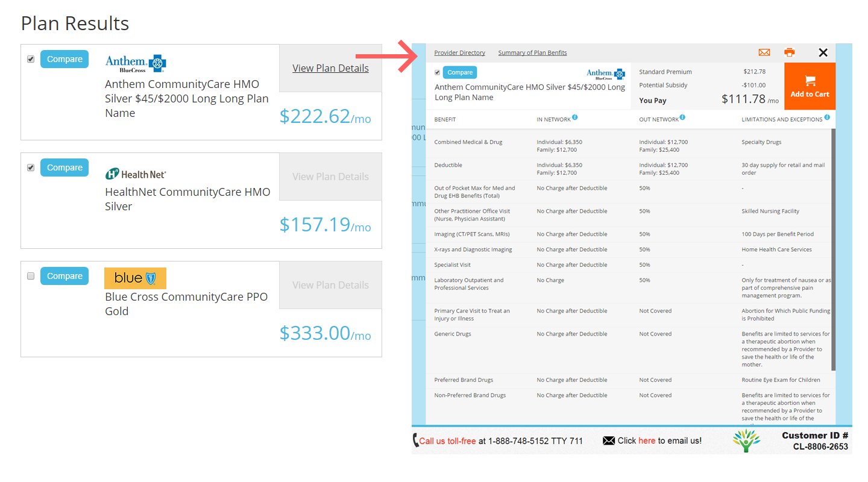Click the $157.19/mo price
868x482 pixels.
[325, 224]
